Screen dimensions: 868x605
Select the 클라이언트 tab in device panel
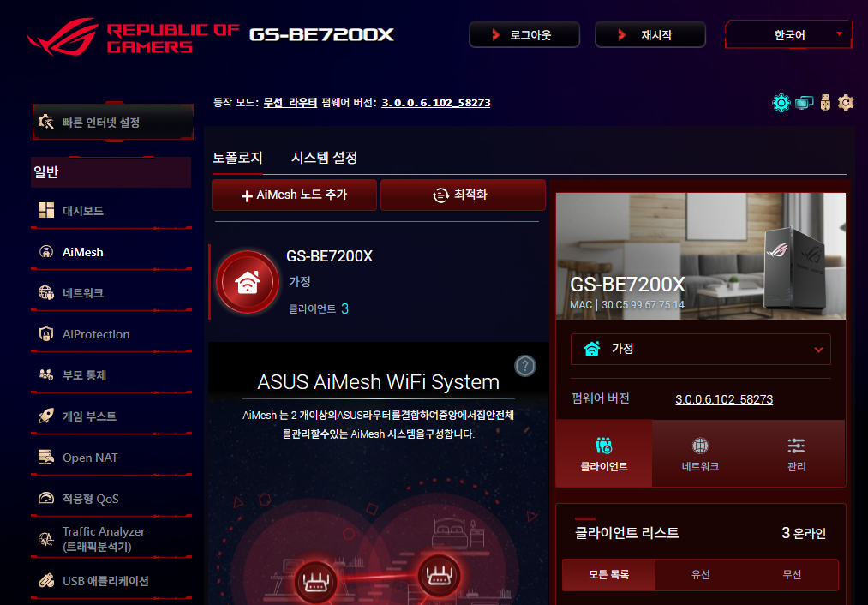point(604,453)
